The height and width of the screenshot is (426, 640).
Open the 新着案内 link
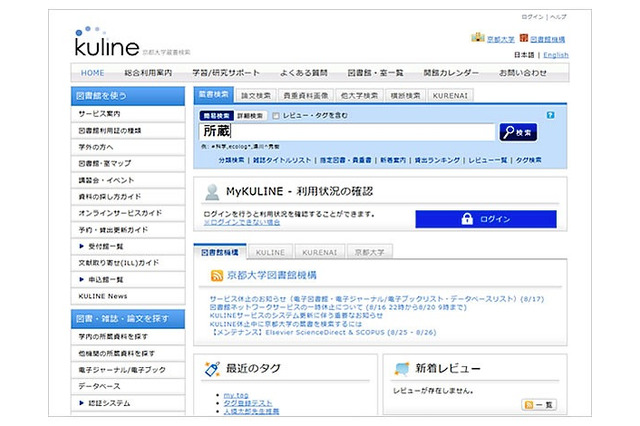click(x=393, y=160)
